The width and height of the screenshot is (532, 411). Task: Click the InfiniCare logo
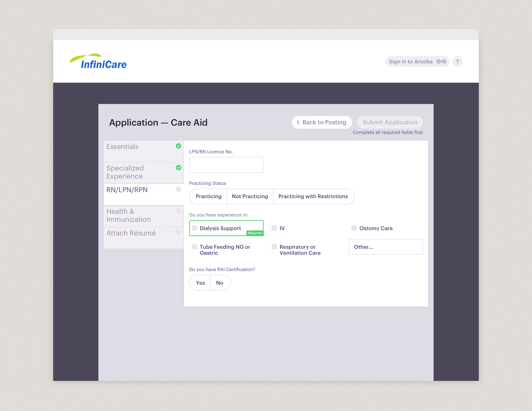coord(98,61)
